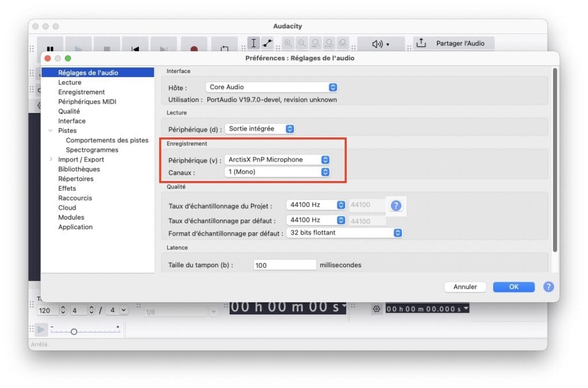Viewport: 588px width, 388px height.
Task: Click the Partager l'Audio button
Action: (454, 43)
